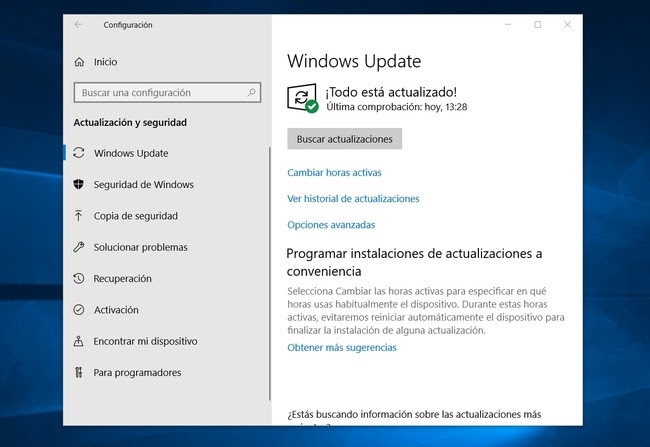This screenshot has width=650, height=447.
Task: Click the Solucionar problemas wrench icon
Action: [79, 247]
